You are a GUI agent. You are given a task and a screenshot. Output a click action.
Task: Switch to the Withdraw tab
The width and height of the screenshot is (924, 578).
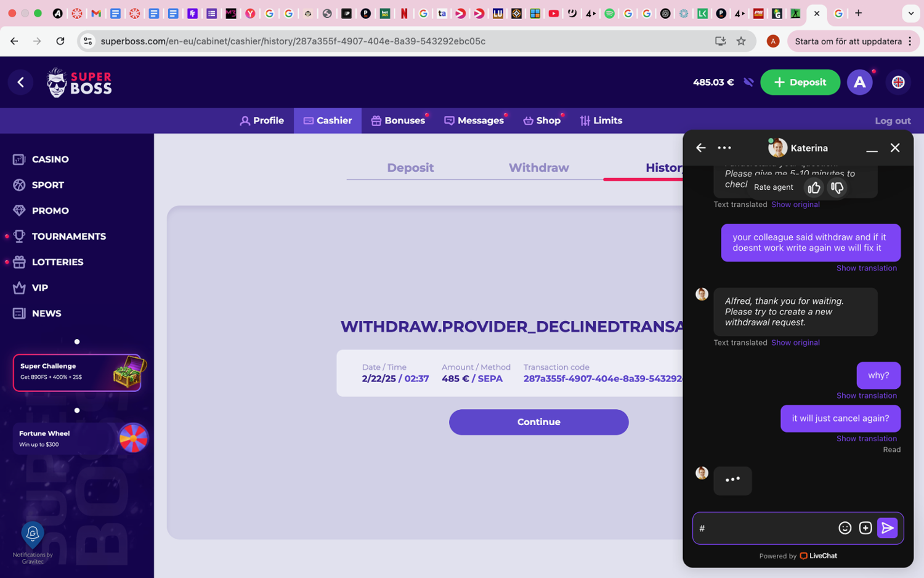tap(538, 168)
